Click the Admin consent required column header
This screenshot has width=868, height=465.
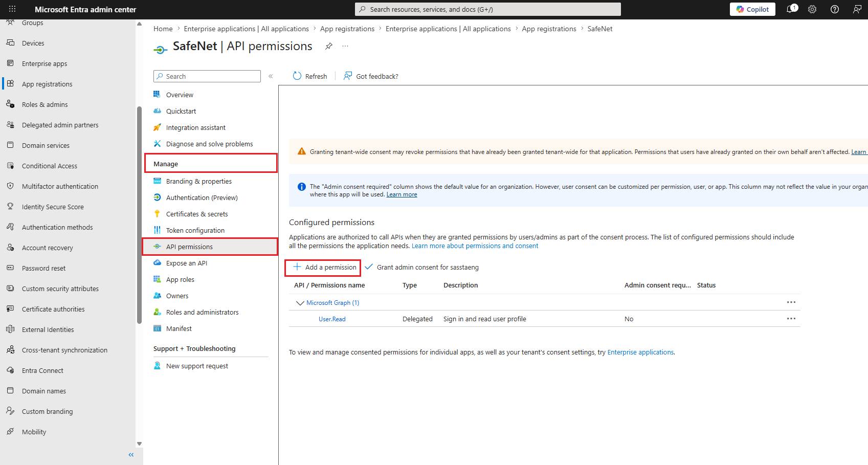pyautogui.click(x=657, y=285)
